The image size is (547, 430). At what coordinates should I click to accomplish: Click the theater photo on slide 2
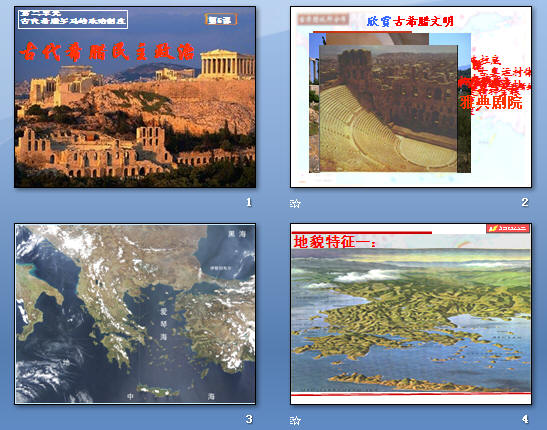(388, 109)
